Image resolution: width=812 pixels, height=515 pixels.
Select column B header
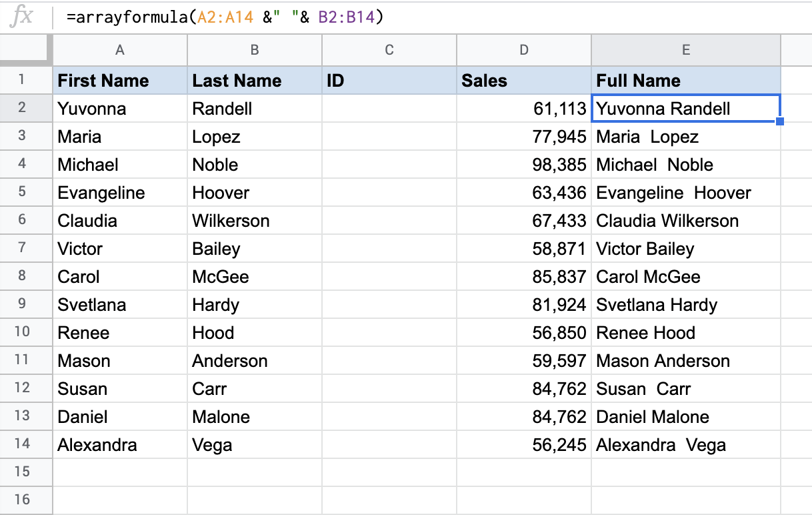255,50
